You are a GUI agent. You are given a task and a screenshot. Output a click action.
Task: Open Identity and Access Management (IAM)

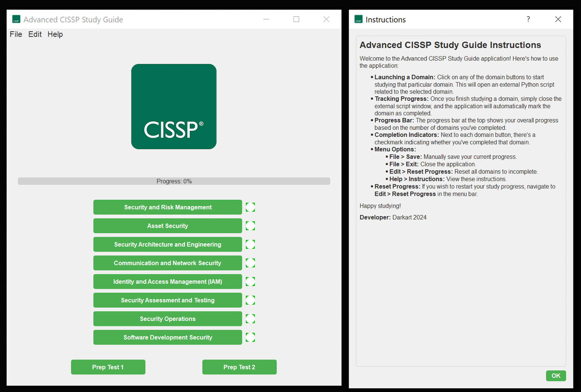click(168, 281)
